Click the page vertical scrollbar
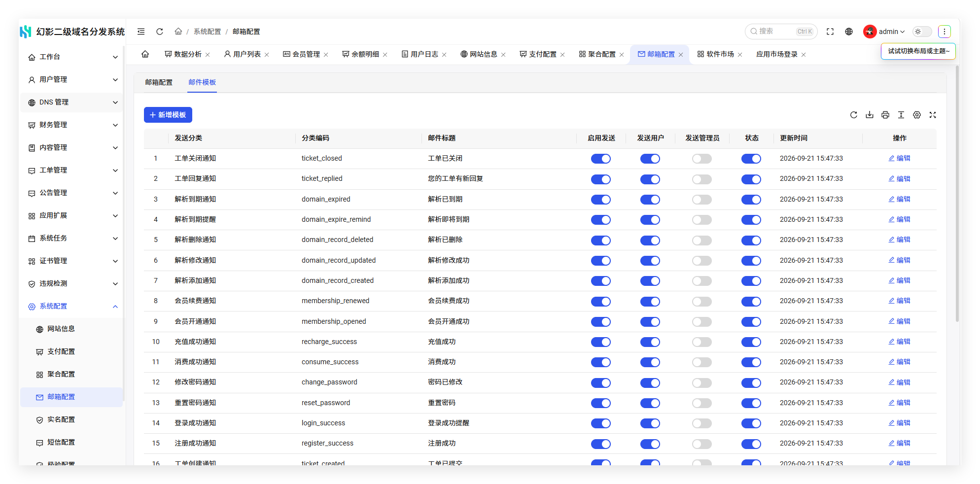The height and width of the screenshot is (484, 980). coord(957,194)
